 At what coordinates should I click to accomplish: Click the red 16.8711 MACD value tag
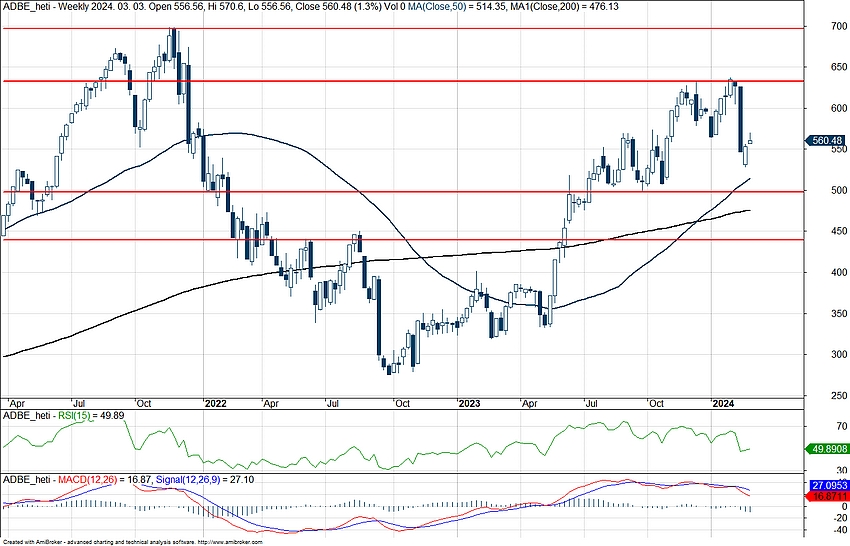tap(828, 497)
